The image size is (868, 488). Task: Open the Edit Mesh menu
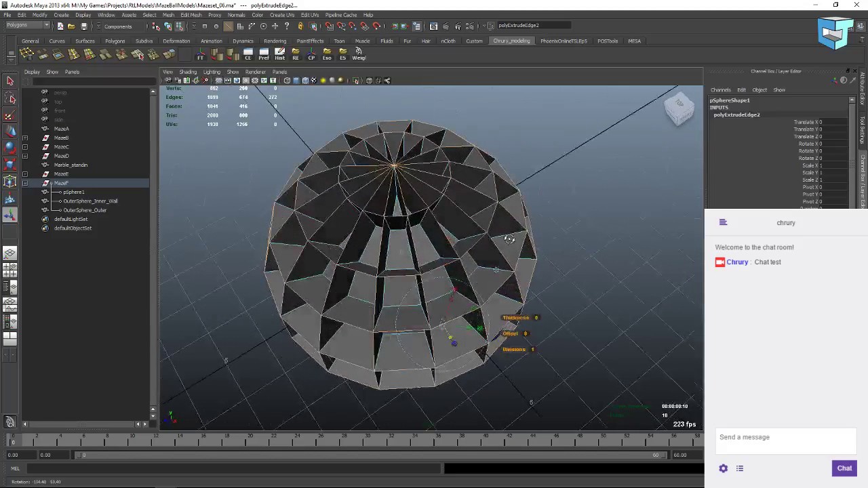point(191,15)
